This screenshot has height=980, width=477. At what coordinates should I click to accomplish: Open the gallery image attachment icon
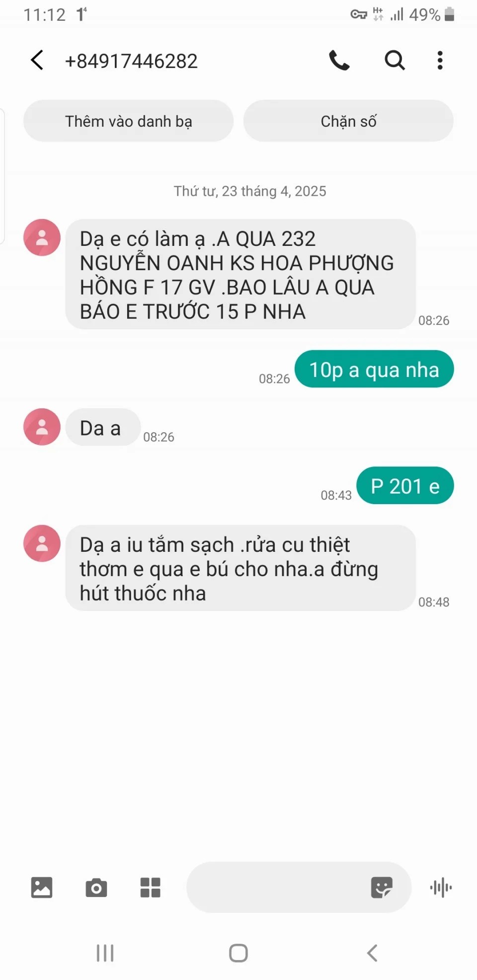[42, 887]
